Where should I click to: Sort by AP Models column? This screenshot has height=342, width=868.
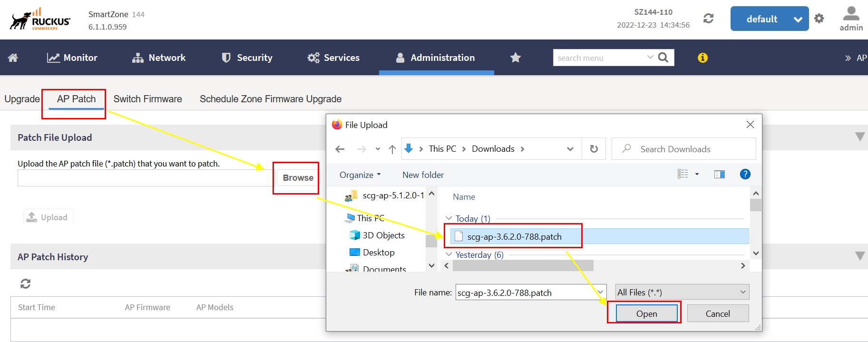(x=215, y=307)
